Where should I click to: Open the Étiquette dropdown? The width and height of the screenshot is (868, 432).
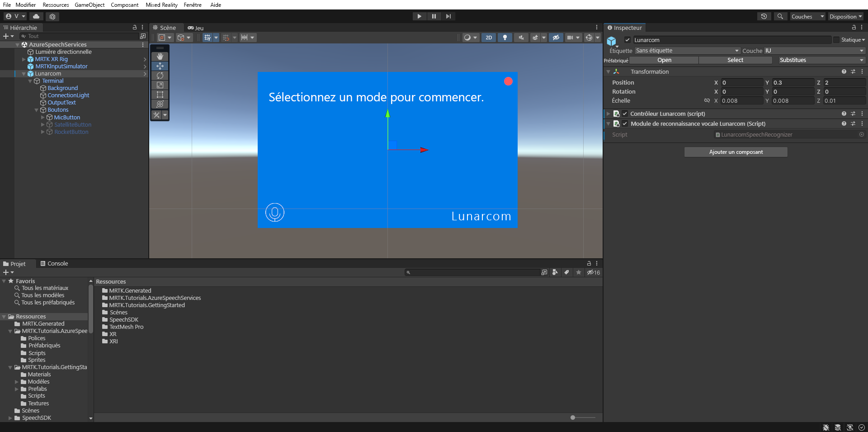pyautogui.click(x=687, y=51)
